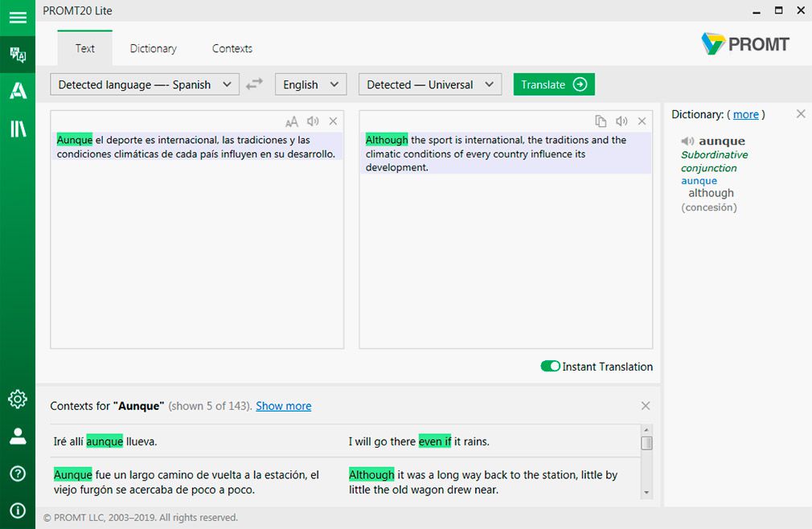This screenshot has width=812, height=529.
Task: Click the contexts list scrollbar thumb
Action: [646, 443]
